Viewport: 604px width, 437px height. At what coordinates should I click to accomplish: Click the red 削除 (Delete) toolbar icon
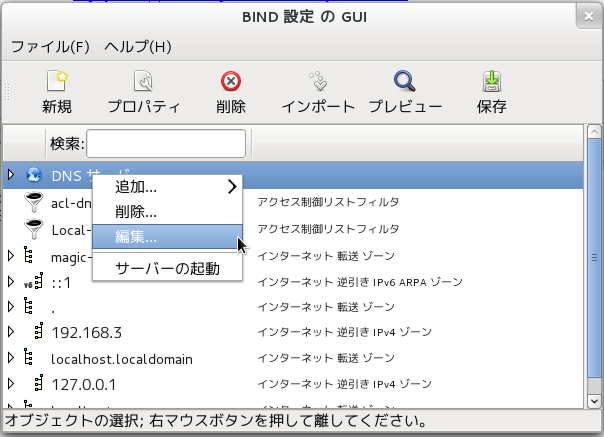(x=231, y=81)
